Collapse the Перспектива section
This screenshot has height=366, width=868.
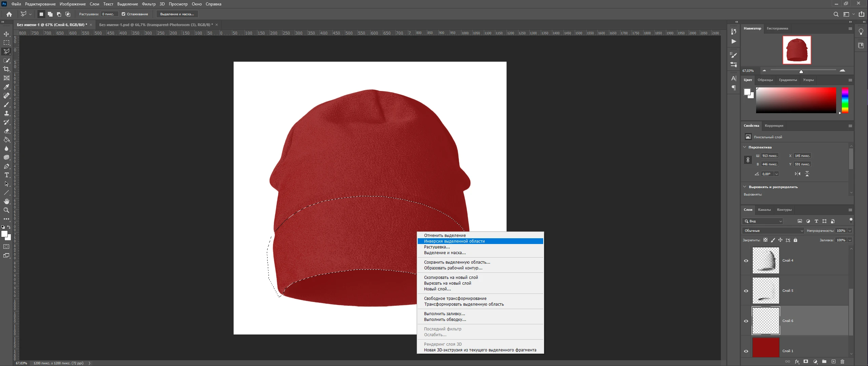click(745, 147)
